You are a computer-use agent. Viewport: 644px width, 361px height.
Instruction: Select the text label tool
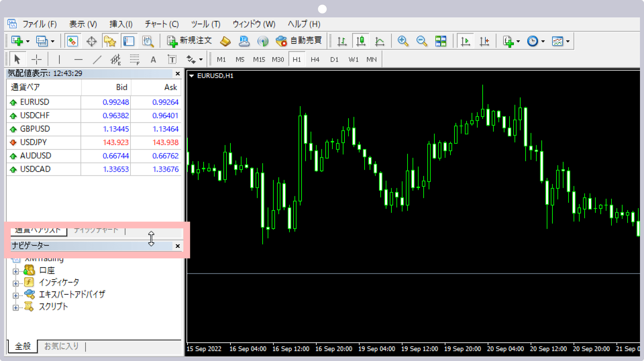(x=172, y=60)
